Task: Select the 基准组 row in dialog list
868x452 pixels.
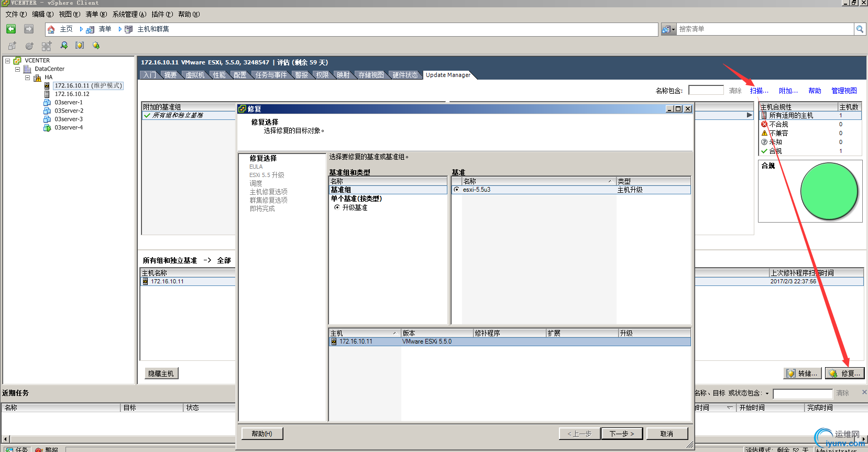Action: (x=388, y=190)
